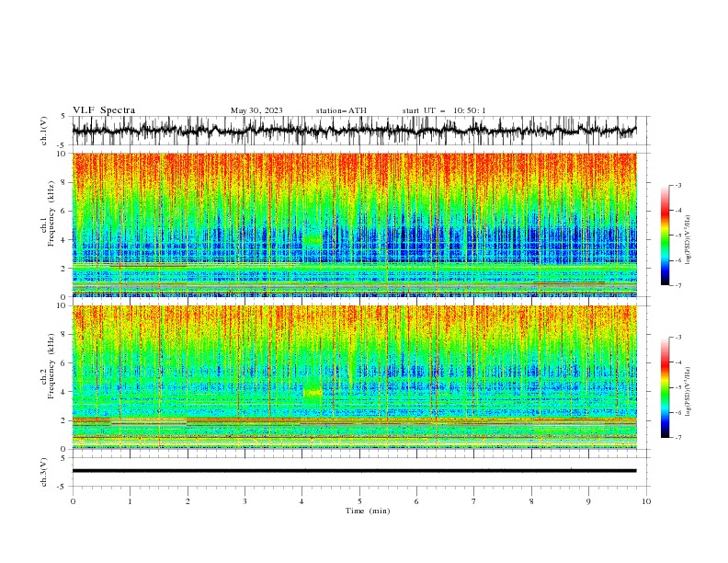Click the "ch.1(V)" waveform axis label
The width and height of the screenshot is (728, 563).
(44, 131)
